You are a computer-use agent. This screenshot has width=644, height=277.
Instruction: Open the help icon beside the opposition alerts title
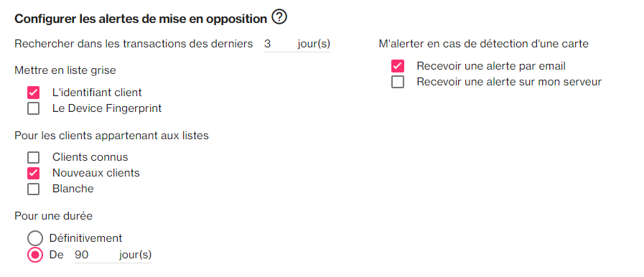pyautogui.click(x=279, y=18)
